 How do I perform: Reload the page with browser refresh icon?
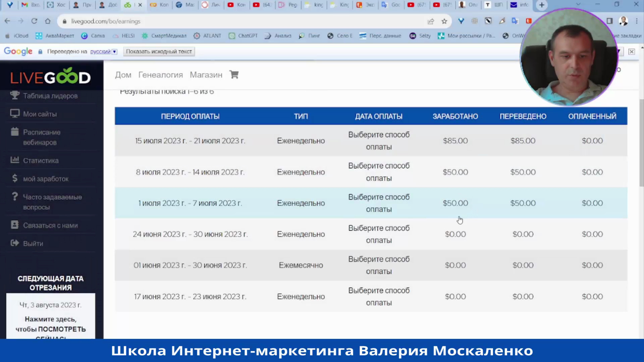[34, 21]
